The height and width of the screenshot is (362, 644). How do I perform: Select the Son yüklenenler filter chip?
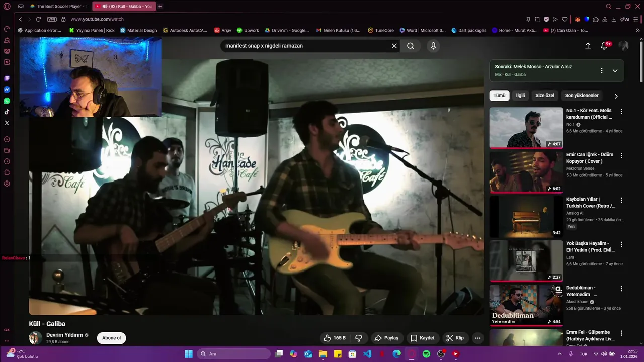(582, 95)
